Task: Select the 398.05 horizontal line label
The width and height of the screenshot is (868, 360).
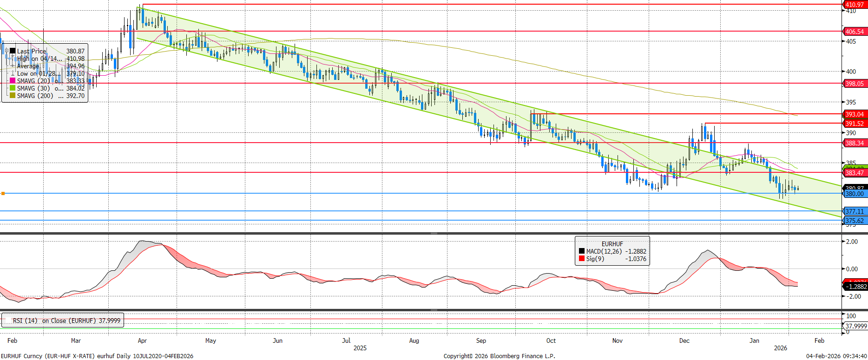Action: 854,84
